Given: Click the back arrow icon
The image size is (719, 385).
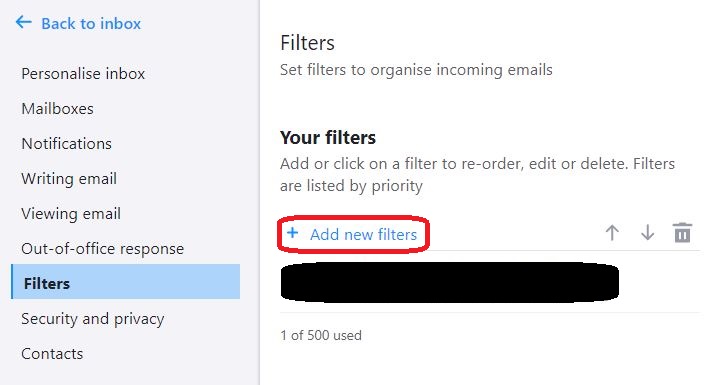Looking at the screenshot, I should (23, 22).
